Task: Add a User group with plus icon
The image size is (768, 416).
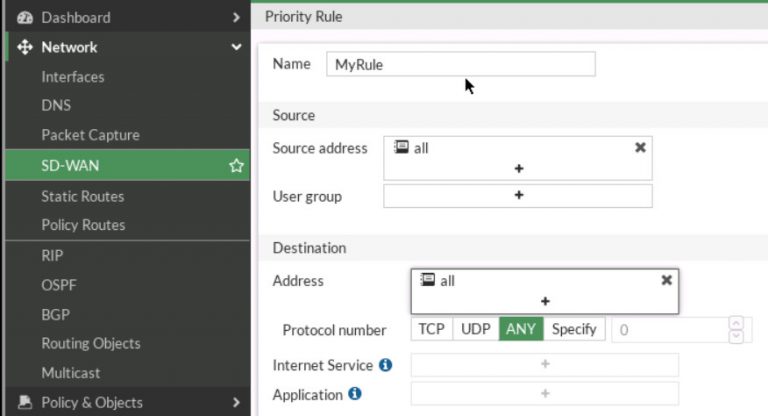Action: (518, 196)
